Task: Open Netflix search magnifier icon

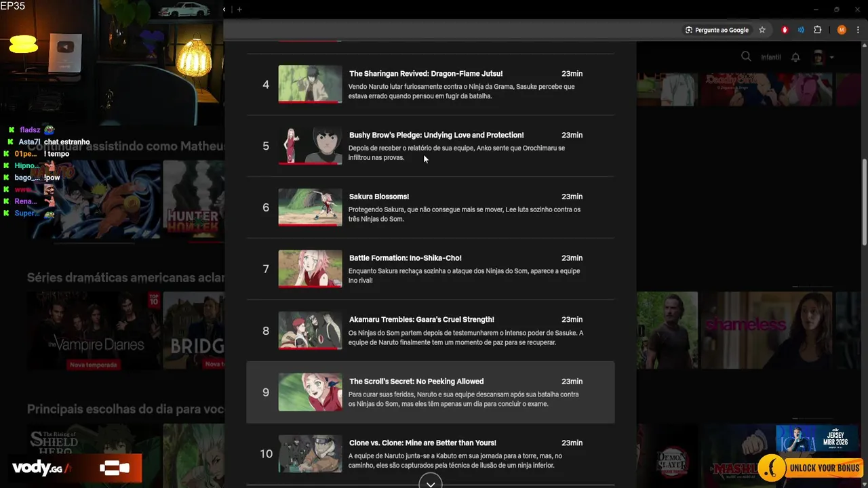Action: 746,57
